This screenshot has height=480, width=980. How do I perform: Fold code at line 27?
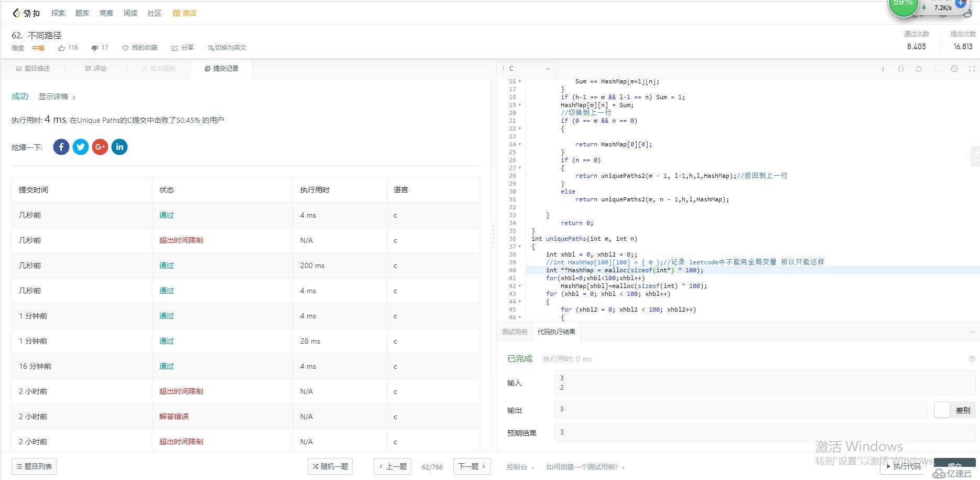(520, 168)
